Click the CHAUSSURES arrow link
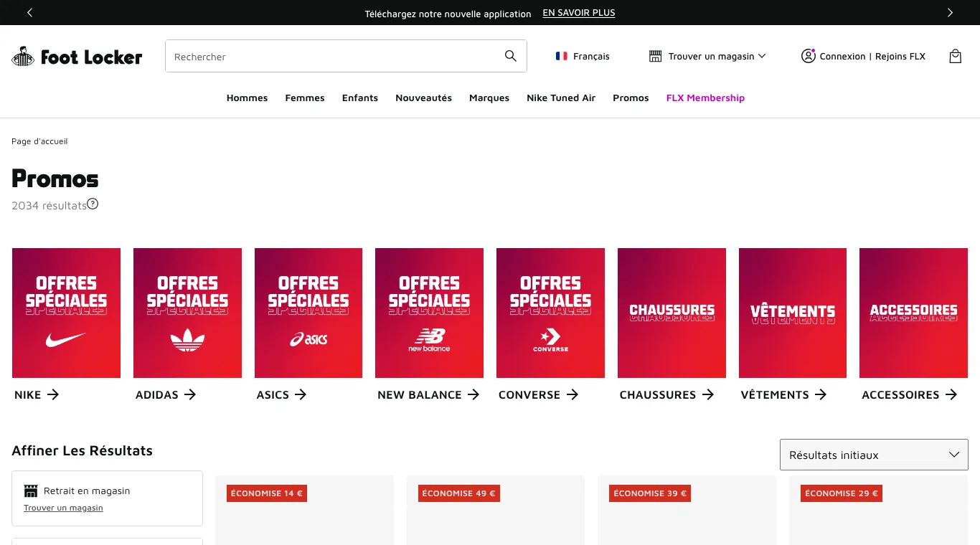The width and height of the screenshot is (980, 545). coord(667,394)
